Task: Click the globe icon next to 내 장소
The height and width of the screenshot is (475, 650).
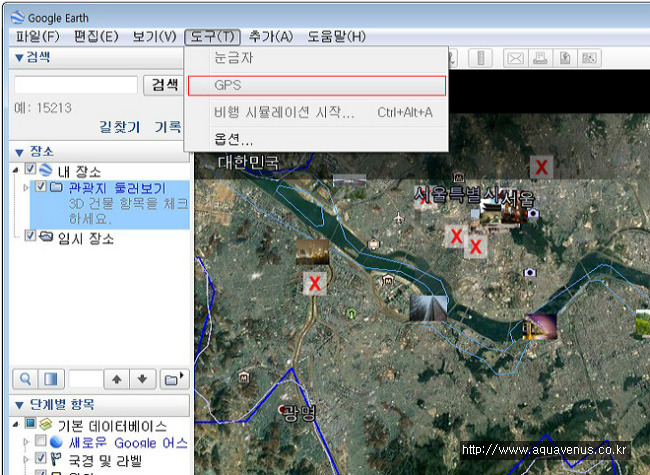Action: (46, 170)
